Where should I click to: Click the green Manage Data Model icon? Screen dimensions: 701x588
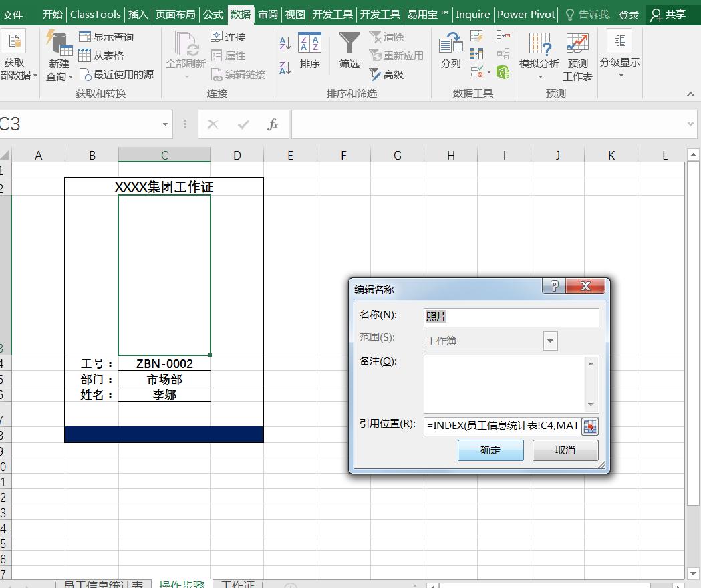[x=503, y=71]
